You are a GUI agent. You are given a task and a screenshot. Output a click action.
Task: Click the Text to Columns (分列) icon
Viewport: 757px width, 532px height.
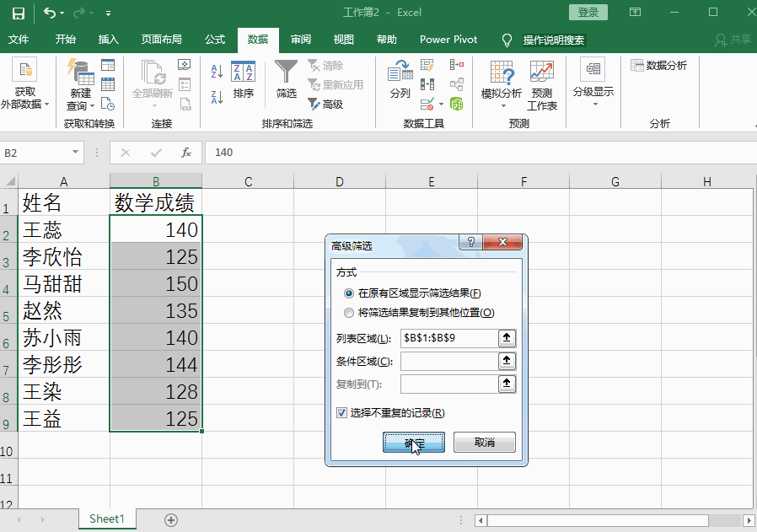(x=400, y=78)
